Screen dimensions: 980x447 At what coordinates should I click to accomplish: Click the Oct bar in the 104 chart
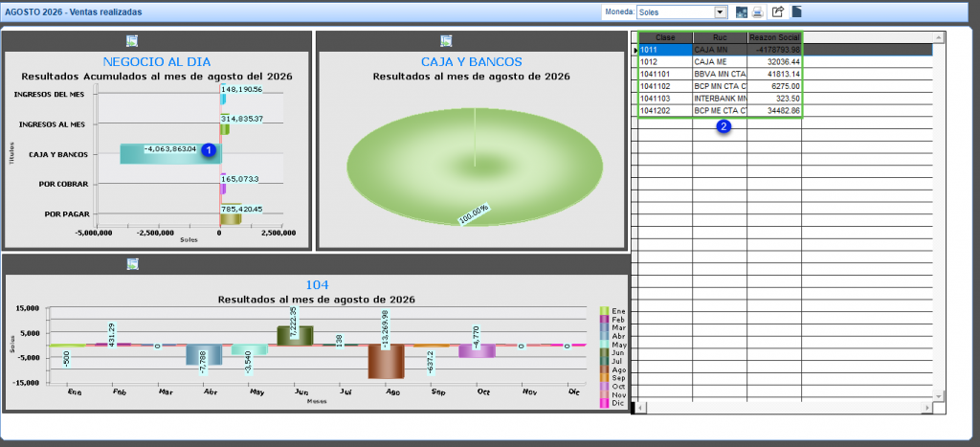click(x=477, y=350)
